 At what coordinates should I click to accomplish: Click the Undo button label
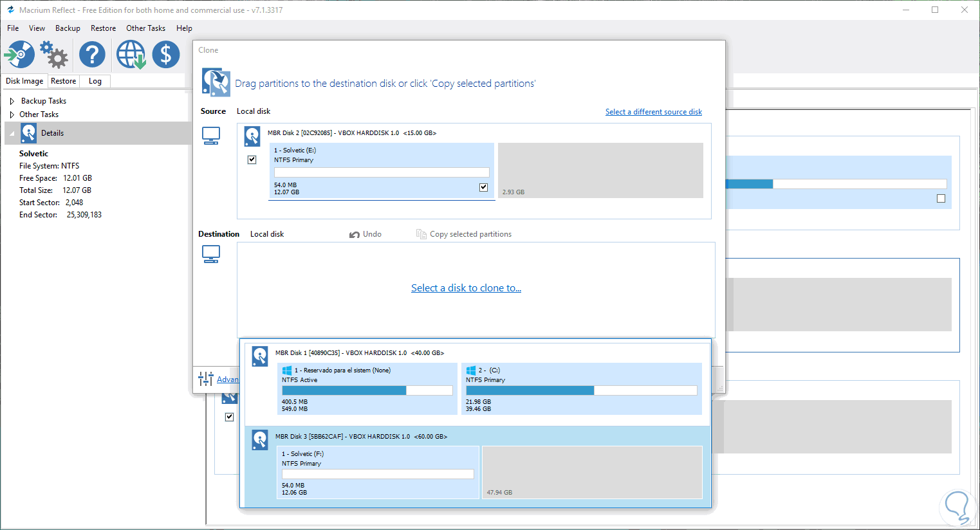point(372,234)
